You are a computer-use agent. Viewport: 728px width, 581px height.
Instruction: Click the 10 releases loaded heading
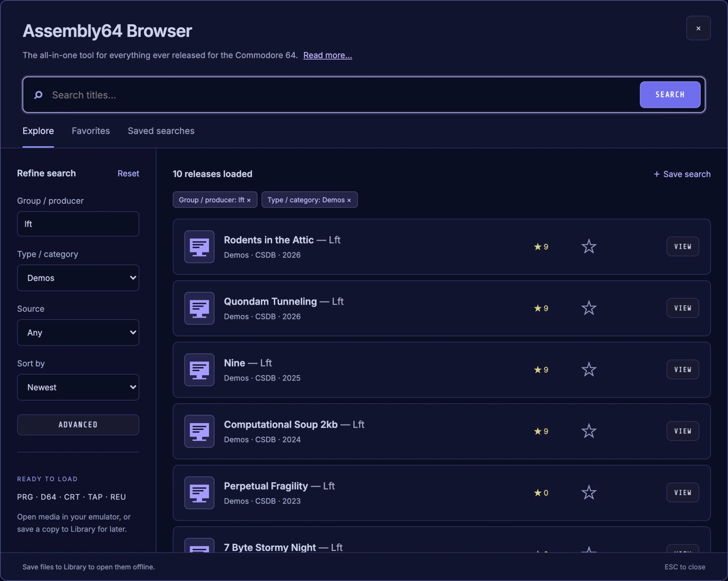212,174
